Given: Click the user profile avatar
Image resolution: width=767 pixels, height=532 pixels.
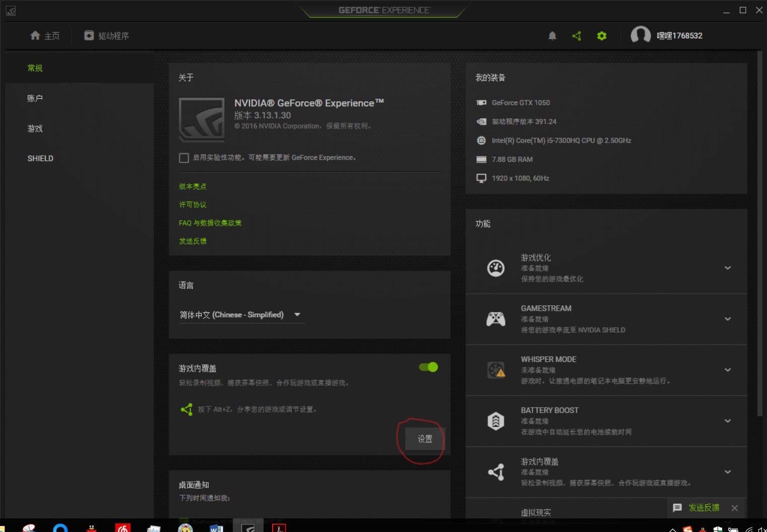Looking at the screenshot, I should click(641, 35).
